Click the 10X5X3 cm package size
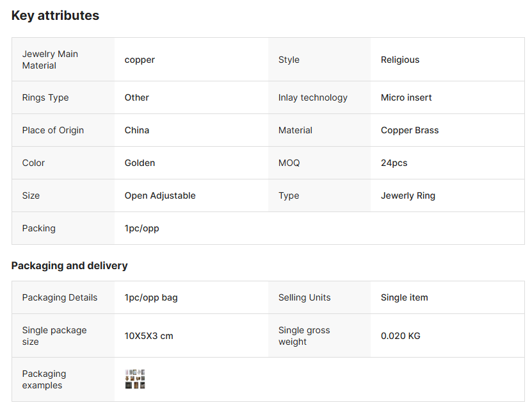 tap(149, 336)
